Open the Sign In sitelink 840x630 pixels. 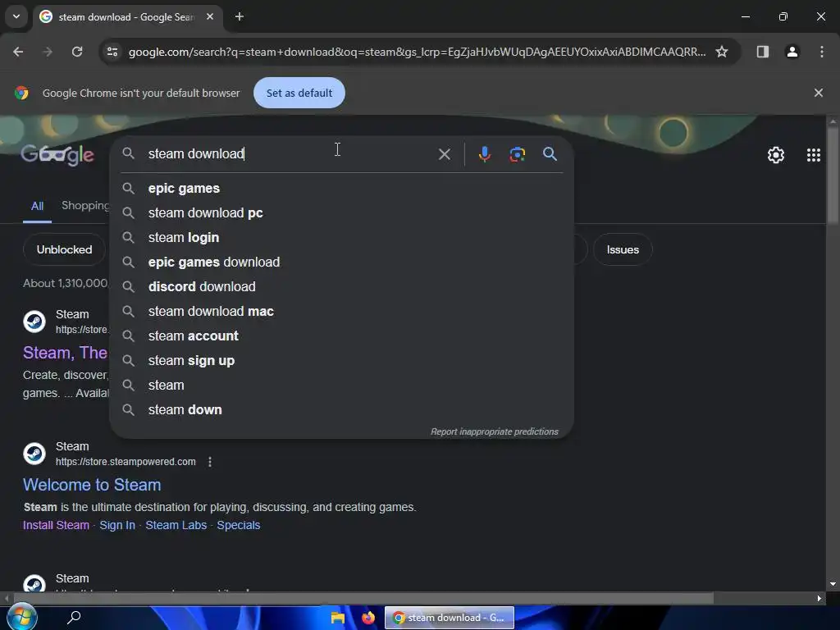point(117,525)
